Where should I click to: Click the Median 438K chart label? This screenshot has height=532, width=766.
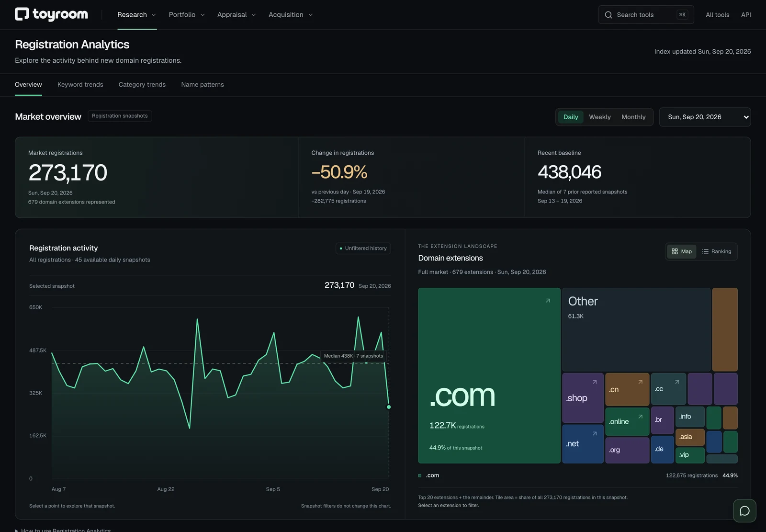click(x=353, y=356)
